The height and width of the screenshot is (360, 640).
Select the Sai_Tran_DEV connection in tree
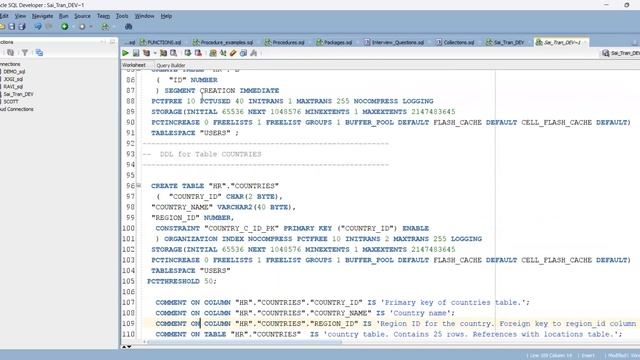tap(18, 94)
